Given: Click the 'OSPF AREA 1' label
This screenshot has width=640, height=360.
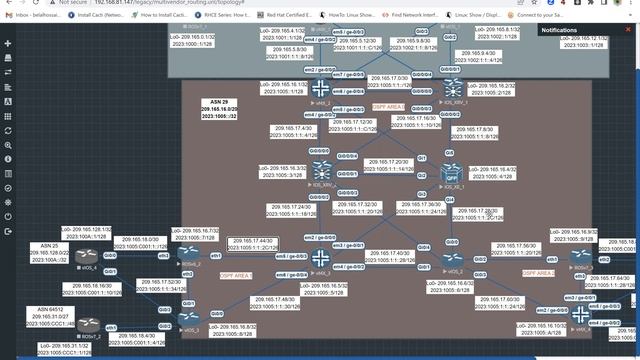Looking at the screenshot, I should coord(236,276).
